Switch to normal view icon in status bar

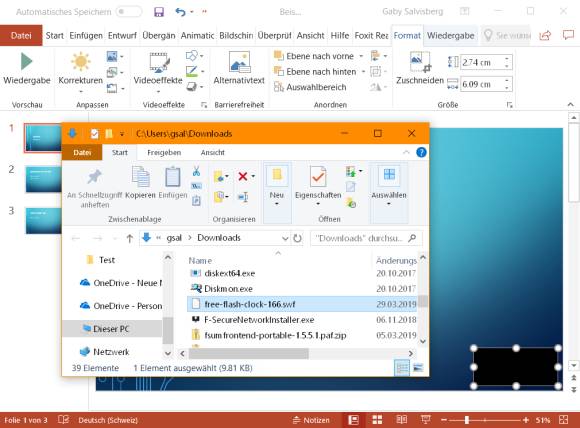pos(353,420)
